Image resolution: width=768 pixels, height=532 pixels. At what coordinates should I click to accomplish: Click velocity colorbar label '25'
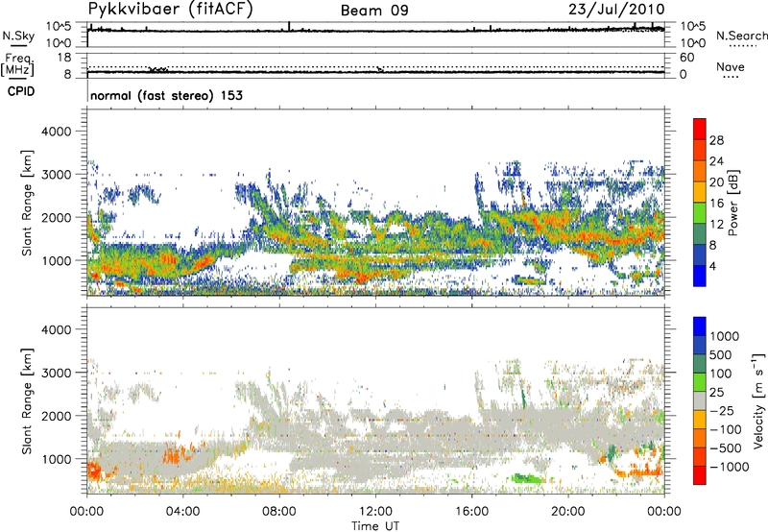pos(716,393)
